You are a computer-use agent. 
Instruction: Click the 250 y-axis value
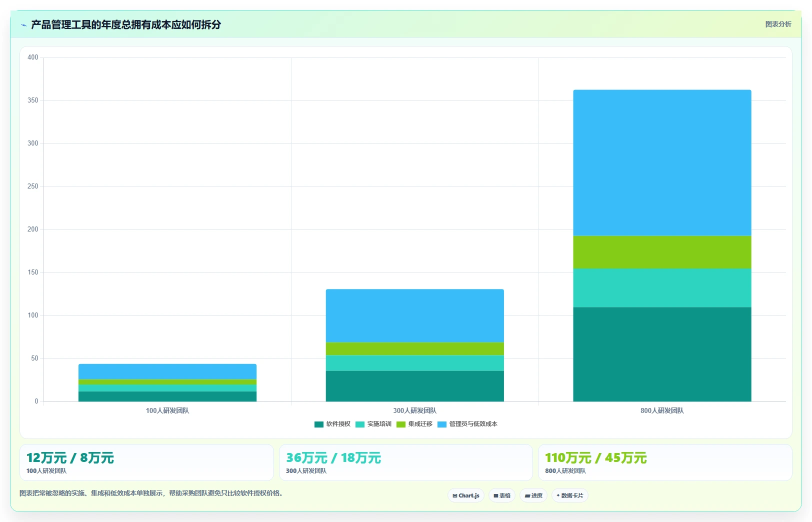point(33,186)
